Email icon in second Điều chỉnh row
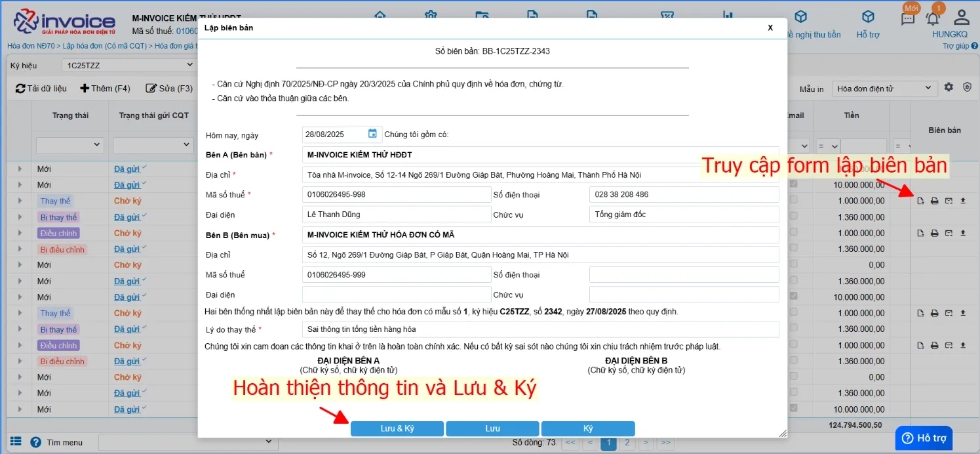This screenshot has width=980, height=454. pyautogui.click(x=949, y=345)
